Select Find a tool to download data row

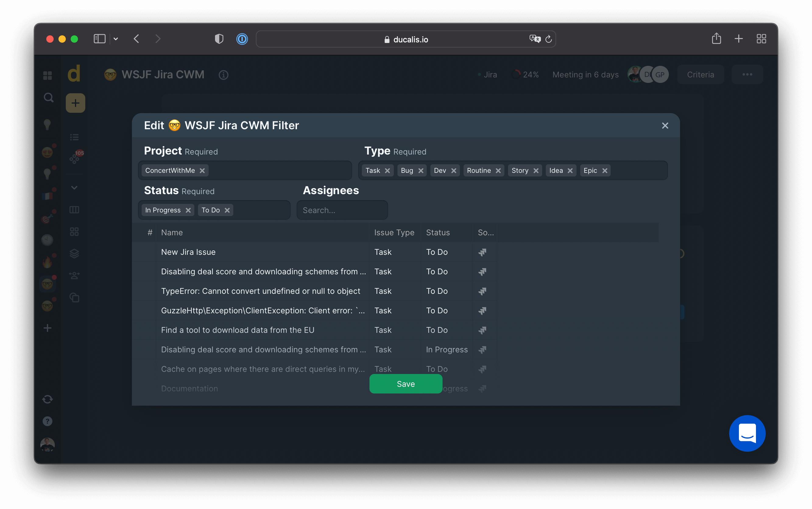[315, 330]
